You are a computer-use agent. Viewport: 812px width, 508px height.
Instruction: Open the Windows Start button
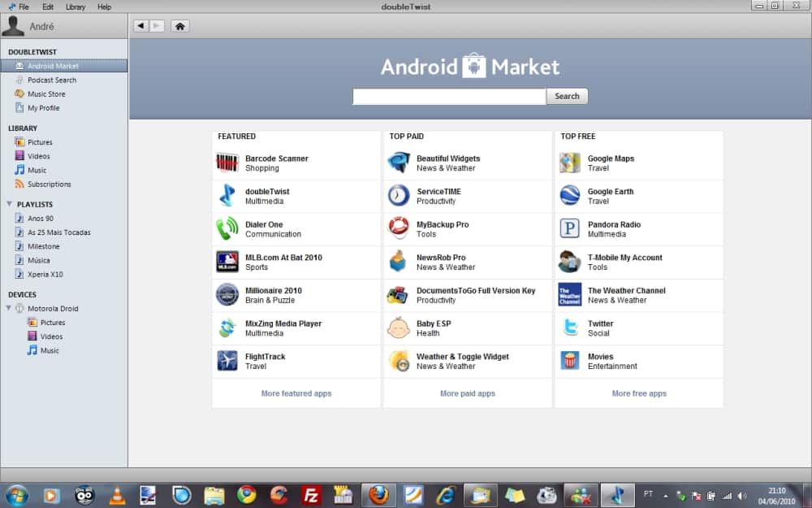17,495
